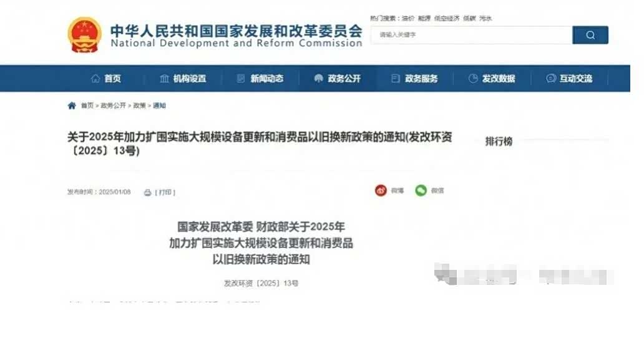
Task: Open the 排行榜 ranking panel heading
Action: tap(499, 141)
